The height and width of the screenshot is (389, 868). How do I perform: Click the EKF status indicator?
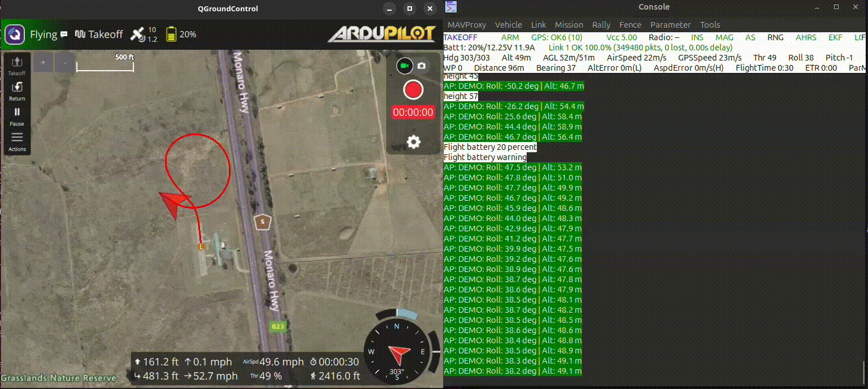click(x=835, y=37)
